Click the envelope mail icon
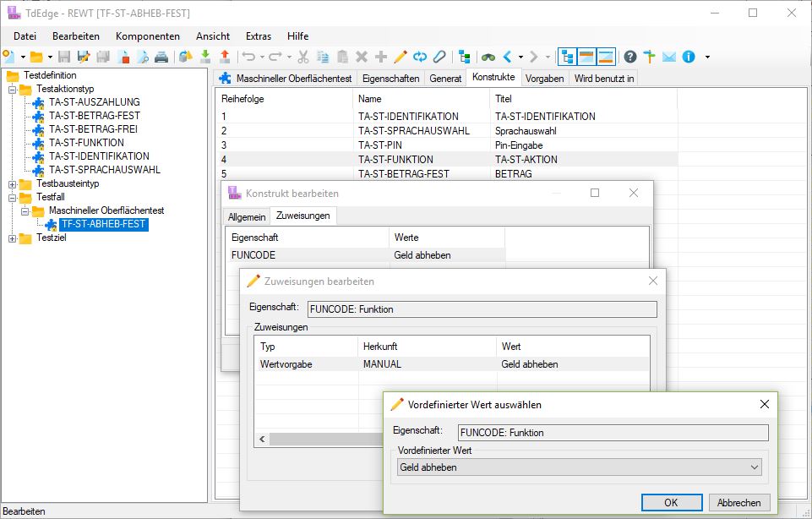This screenshot has width=812, height=519. pos(668,57)
